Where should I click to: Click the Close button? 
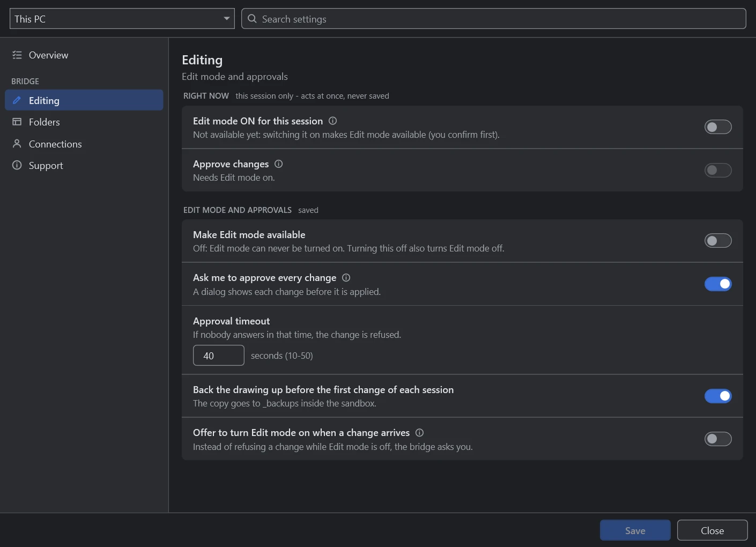[713, 530]
